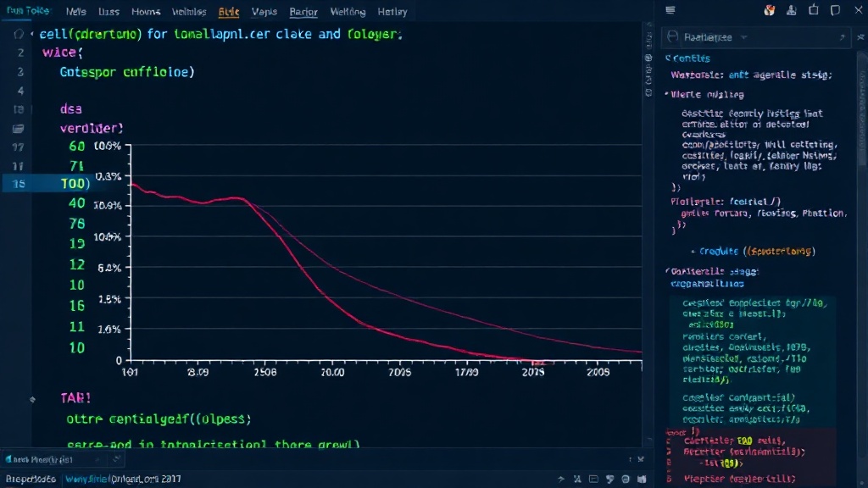
Task: Click the bottom icon in vertical strip
Action: (648, 93)
